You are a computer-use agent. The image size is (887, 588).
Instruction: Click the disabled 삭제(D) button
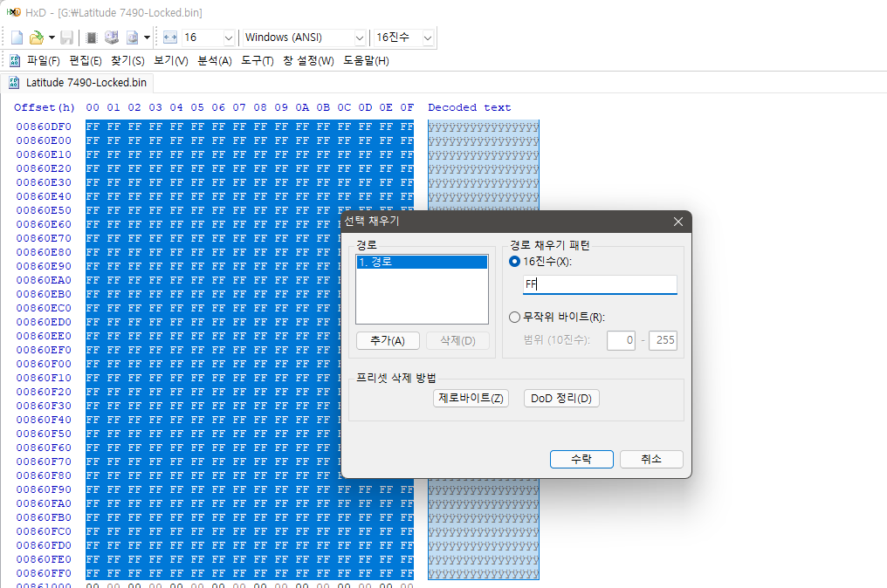[x=457, y=340]
